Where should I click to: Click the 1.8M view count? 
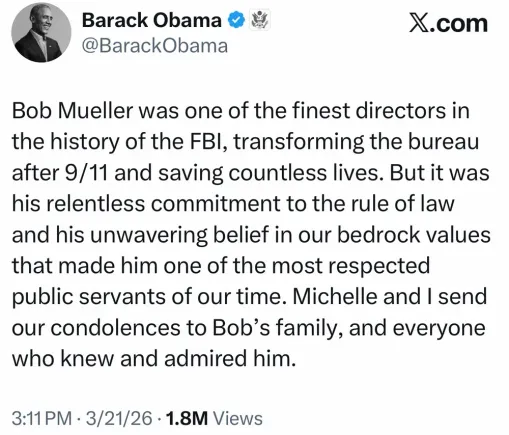[x=187, y=418]
